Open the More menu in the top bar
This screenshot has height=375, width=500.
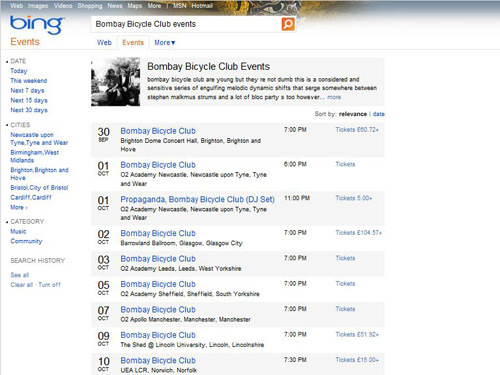point(154,6)
